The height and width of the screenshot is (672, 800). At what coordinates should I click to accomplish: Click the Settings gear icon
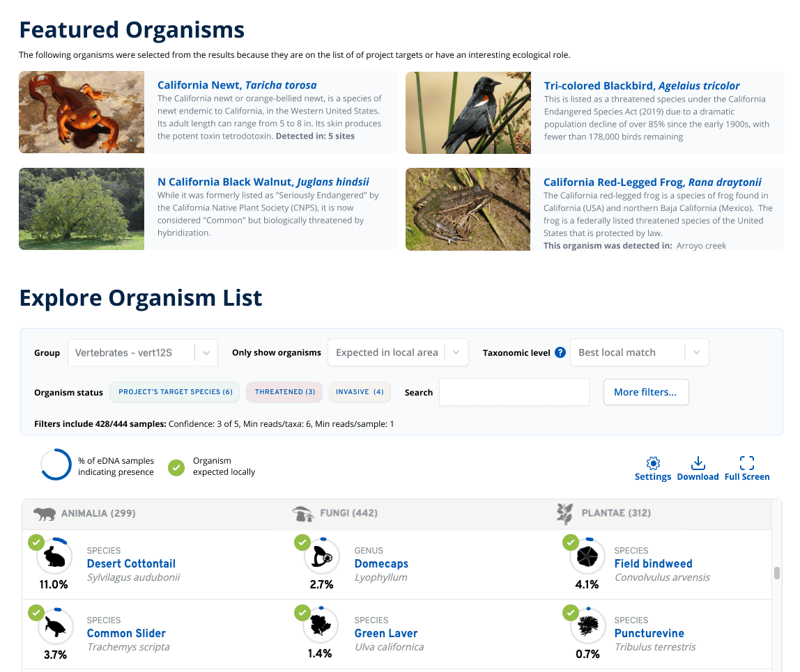pyautogui.click(x=652, y=462)
